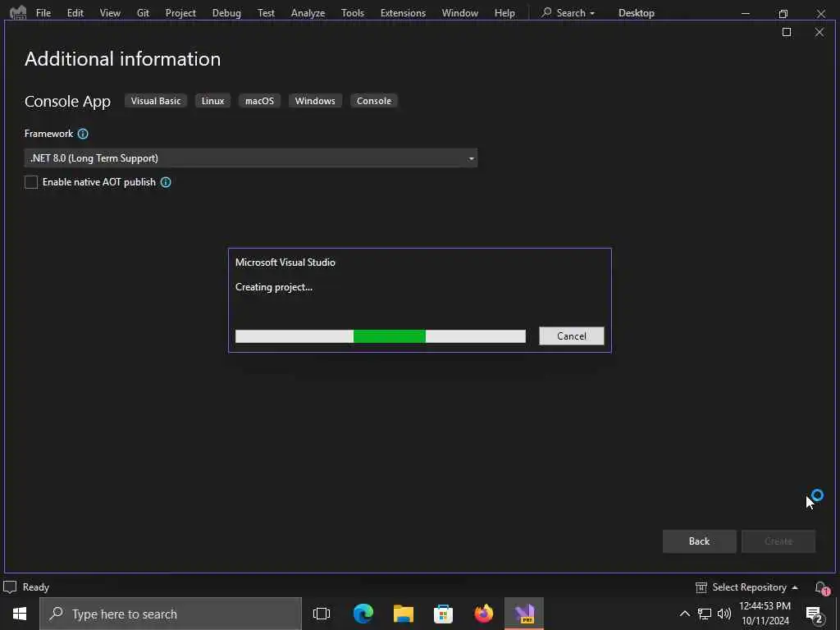This screenshot has width=840, height=630.
Task: Open the Select Repository dropdown
Action: [x=746, y=587]
